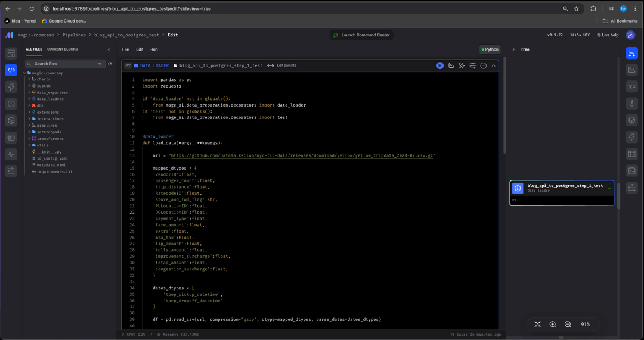Screen dimensions: 644x340
Task: Go to magic-zoomcamp in breadcrumb
Action: 35,35
